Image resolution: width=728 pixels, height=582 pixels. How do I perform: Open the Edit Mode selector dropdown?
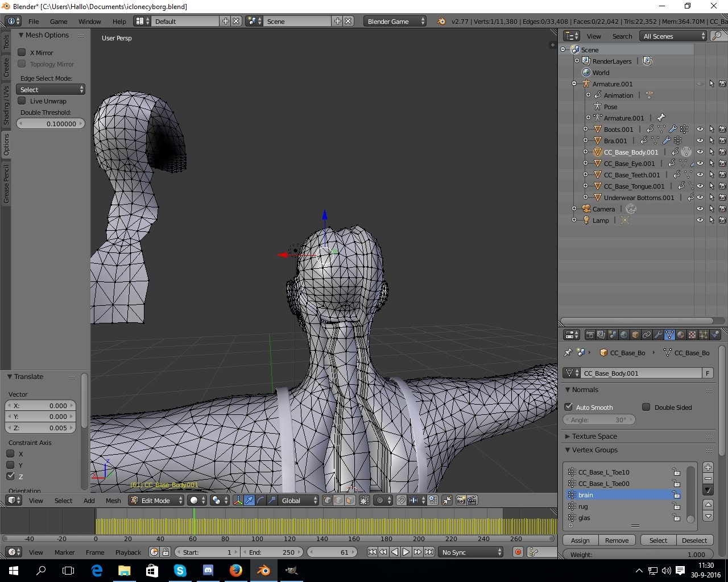[x=156, y=500]
